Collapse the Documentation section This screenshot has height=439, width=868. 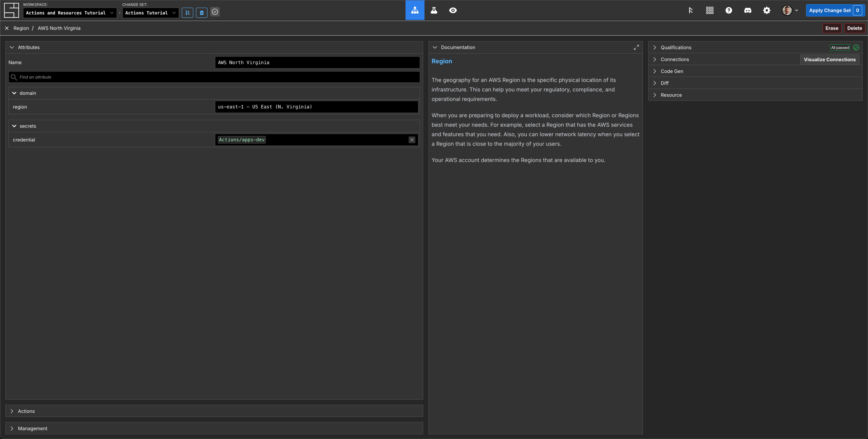(x=435, y=47)
